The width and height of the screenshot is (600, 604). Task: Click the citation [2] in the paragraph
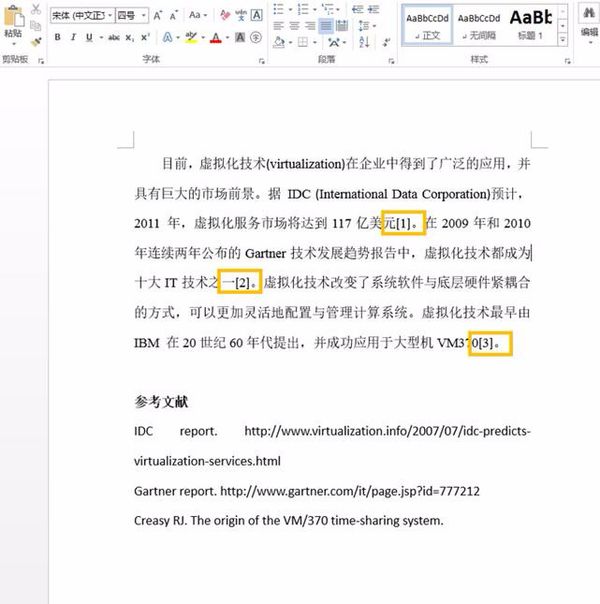[243, 282]
